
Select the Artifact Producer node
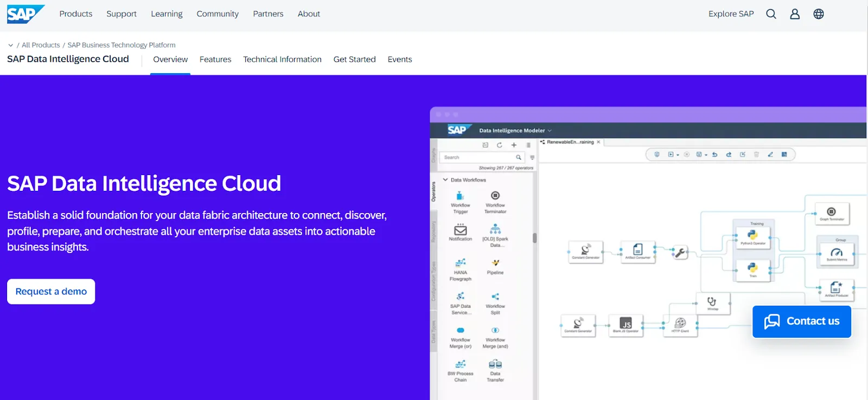pos(837,289)
